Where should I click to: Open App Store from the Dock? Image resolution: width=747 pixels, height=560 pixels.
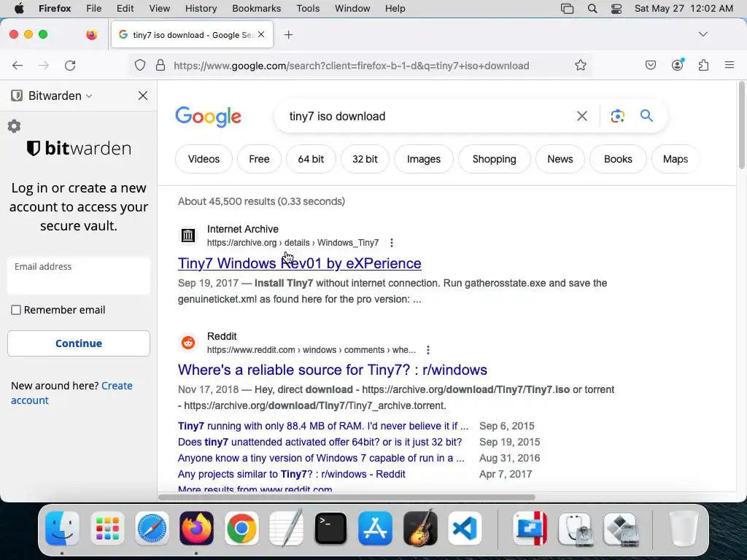[376, 529]
